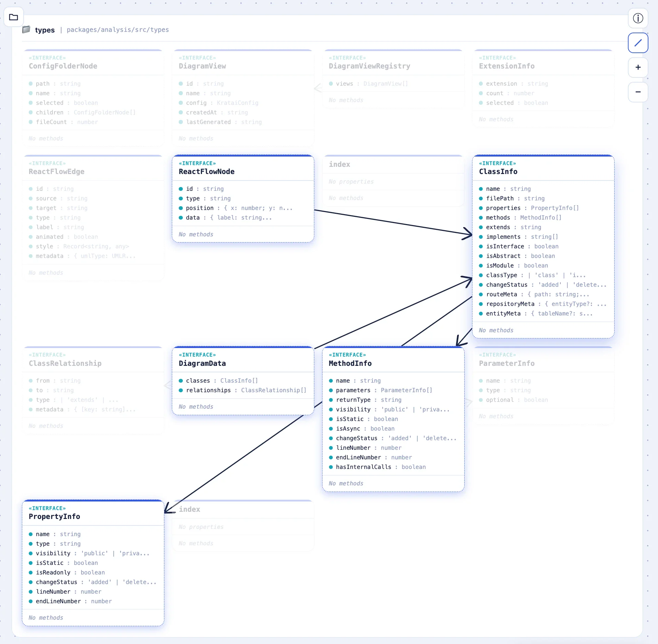Click 'views : DiagramView[]' in DiagramViewRegistry
Image resolution: width=658 pixels, height=644 pixels.
point(393,84)
